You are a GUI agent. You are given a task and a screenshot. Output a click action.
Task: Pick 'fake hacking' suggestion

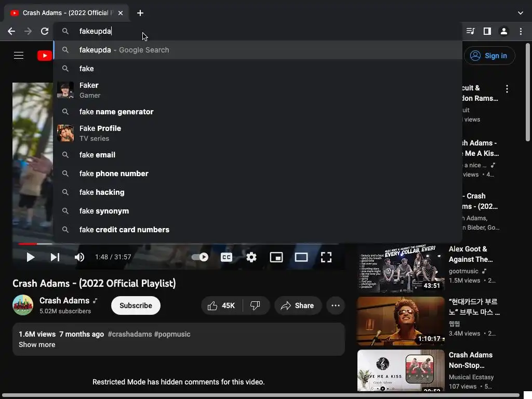tap(258, 192)
